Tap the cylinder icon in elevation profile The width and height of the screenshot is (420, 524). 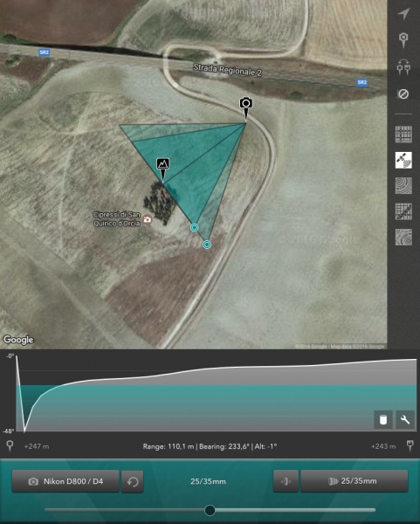click(x=383, y=419)
